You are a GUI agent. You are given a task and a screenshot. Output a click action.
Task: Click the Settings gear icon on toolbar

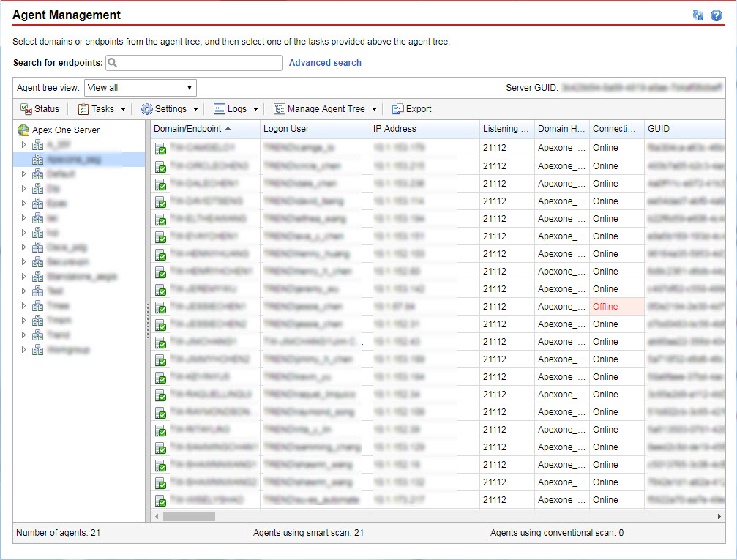pyautogui.click(x=147, y=108)
